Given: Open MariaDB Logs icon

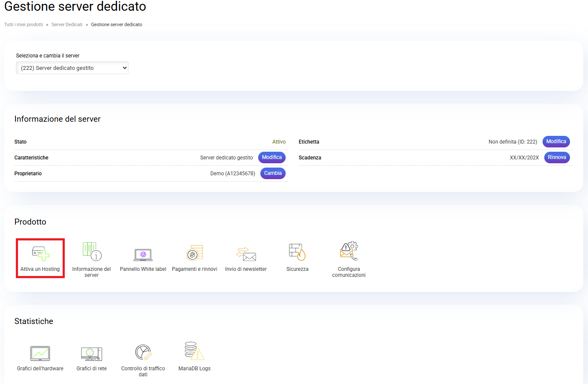Looking at the screenshot, I should [194, 351].
